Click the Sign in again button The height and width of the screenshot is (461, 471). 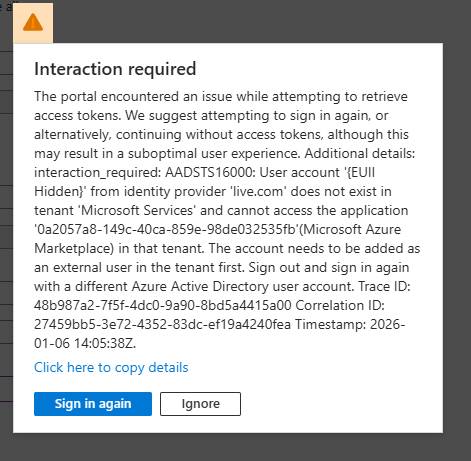coord(93,404)
